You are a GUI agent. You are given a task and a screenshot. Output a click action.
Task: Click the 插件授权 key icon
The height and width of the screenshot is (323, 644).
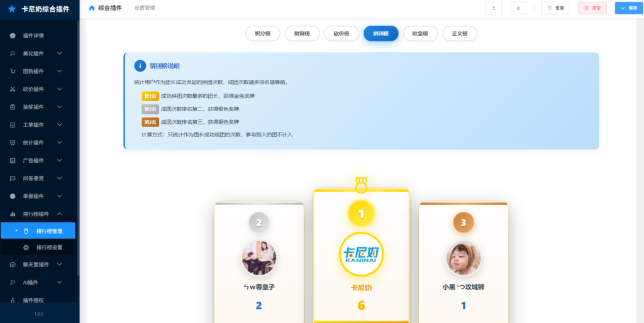(13, 300)
